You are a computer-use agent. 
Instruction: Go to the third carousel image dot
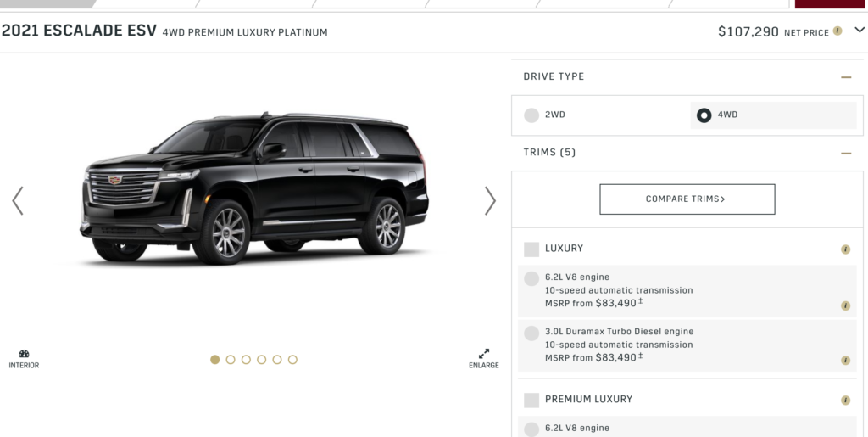[x=246, y=360]
